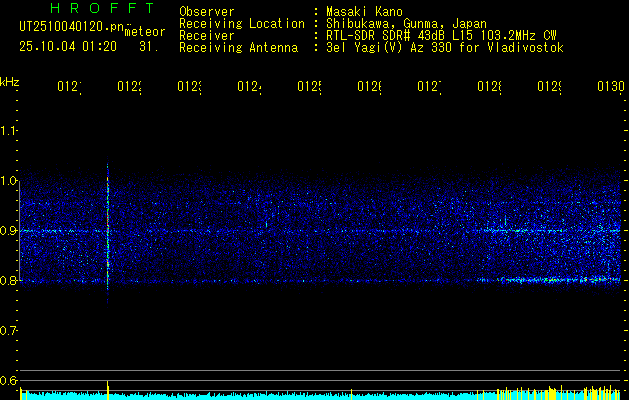This screenshot has height=400, width=629.
Task: Click the kHz axis unit label
Action: pyautogui.click(x=10, y=82)
